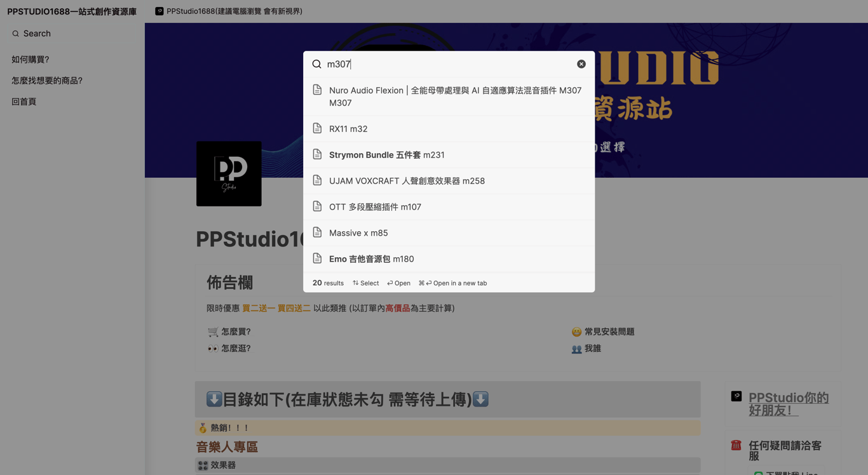Clear the search query with X button
Screen dimensions: 868x475
coord(581,64)
